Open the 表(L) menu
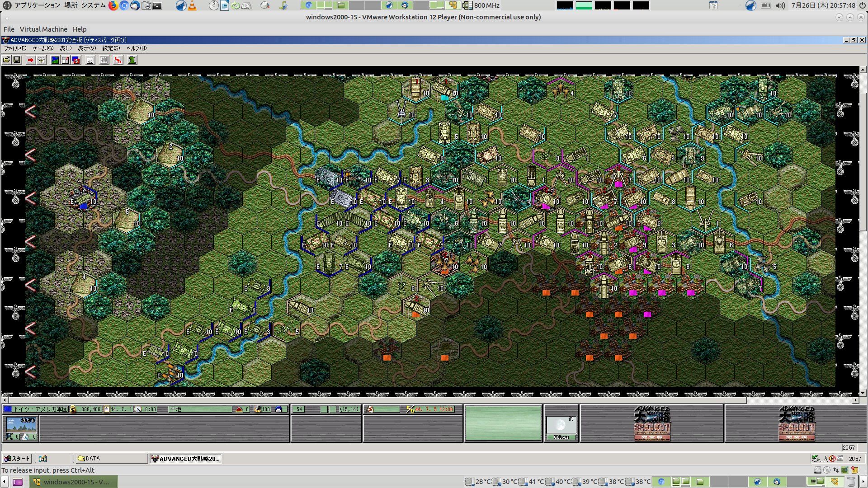Screen dimensions: 868x488 point(66,48)
